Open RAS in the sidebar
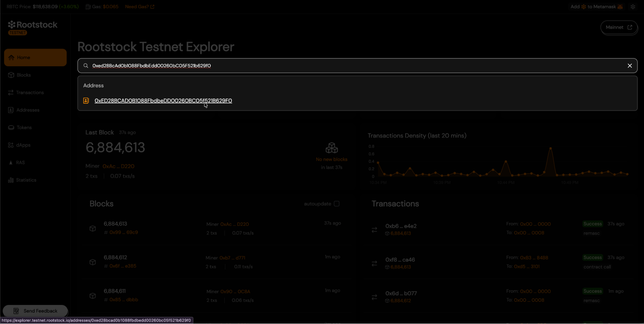 click(x=20, y=162)
